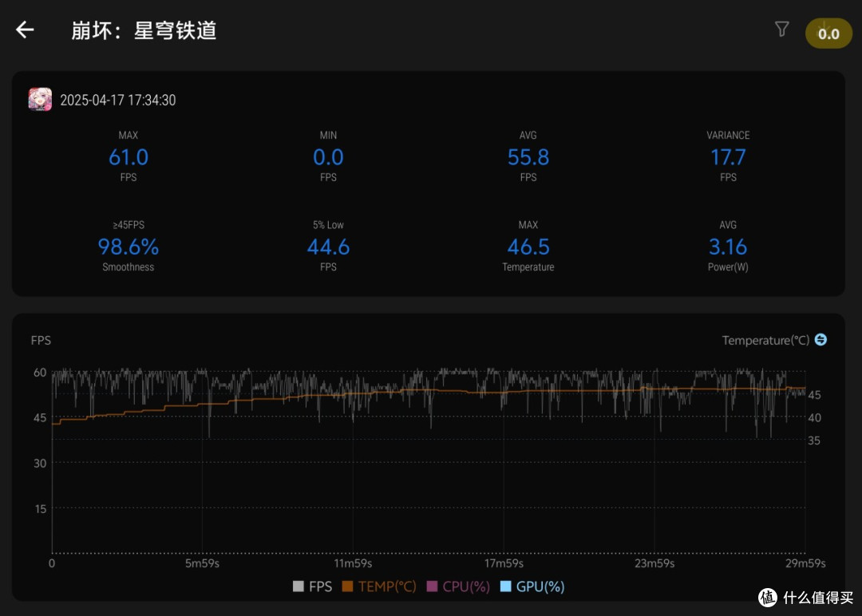Click the FPS axis title on chart
The image size is (862, 616).
point(41,340)
